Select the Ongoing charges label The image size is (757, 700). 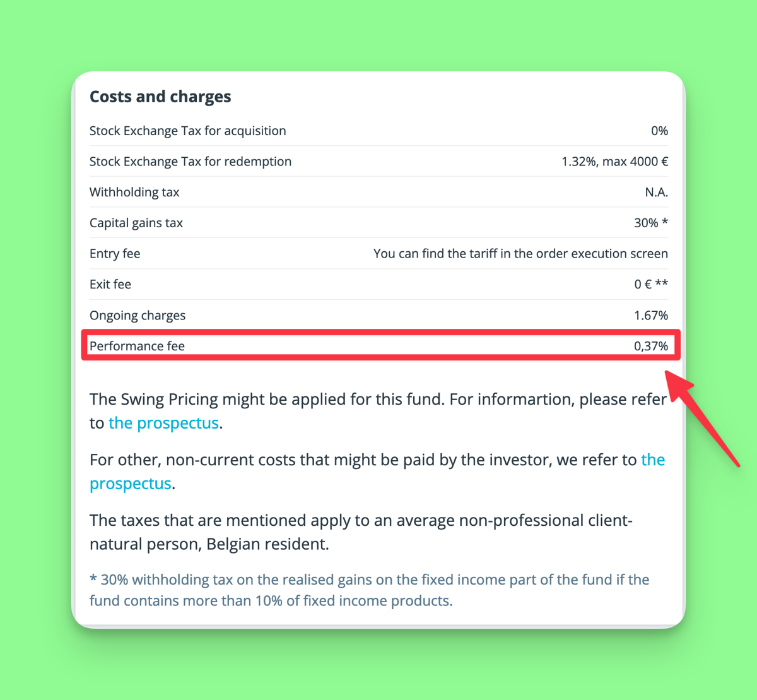pyautogui.click(x=138, y=316)
